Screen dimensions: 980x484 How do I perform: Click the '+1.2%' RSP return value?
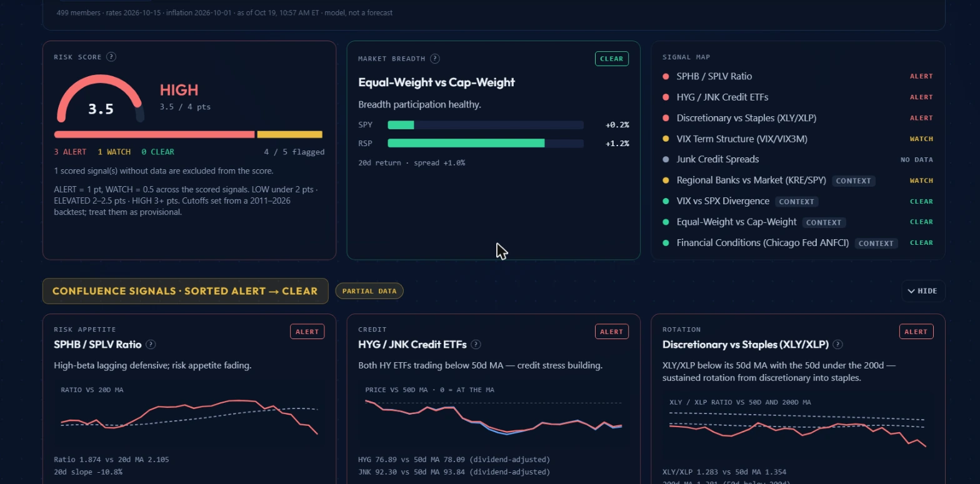tap(617, 143)
